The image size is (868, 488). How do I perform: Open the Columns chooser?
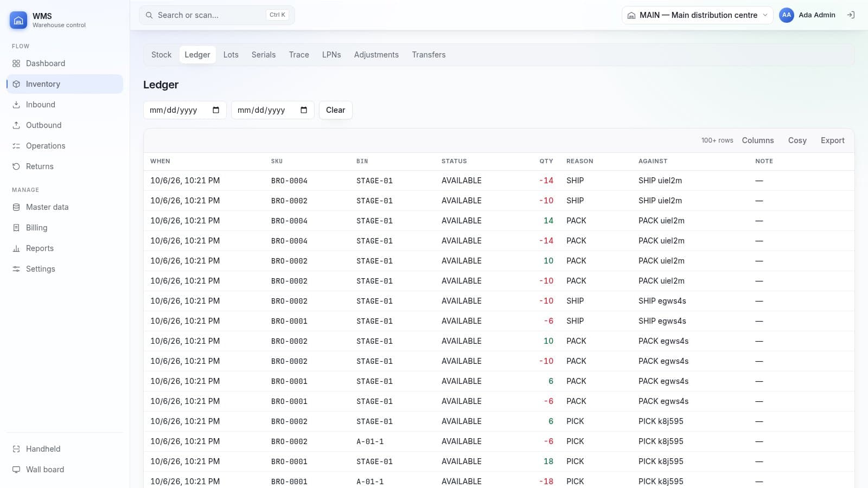(x=757, y=140)
